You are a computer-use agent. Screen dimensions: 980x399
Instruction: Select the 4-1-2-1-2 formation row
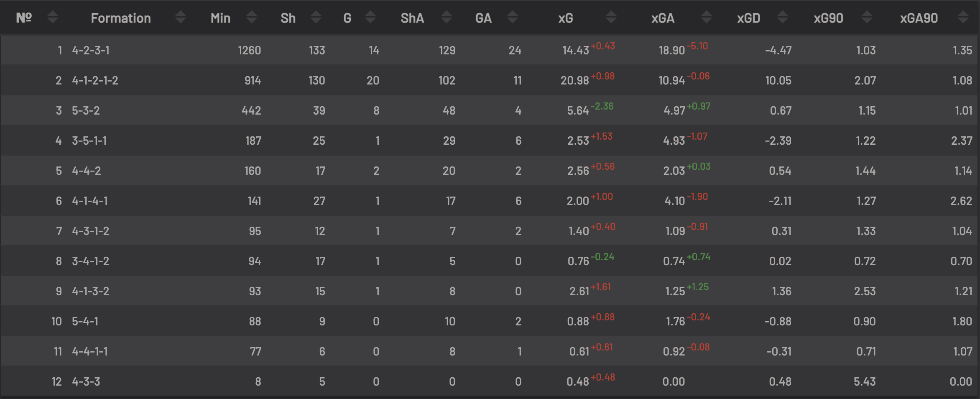490,80
